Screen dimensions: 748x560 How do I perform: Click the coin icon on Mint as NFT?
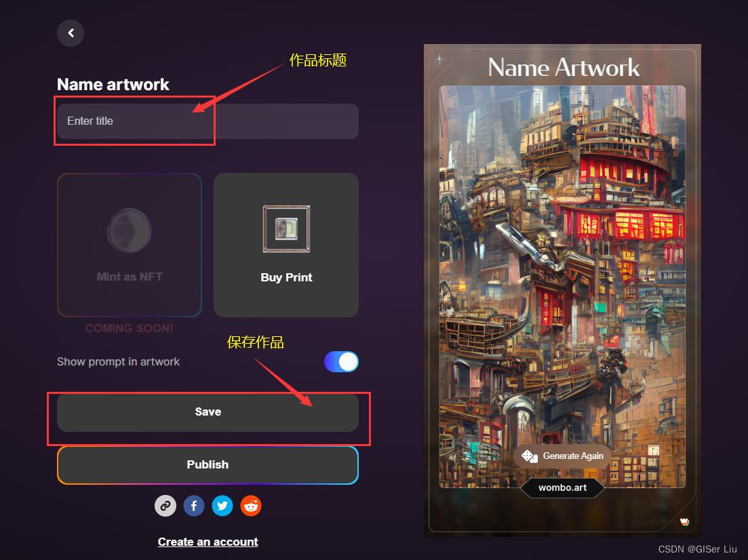pos(130,231)
